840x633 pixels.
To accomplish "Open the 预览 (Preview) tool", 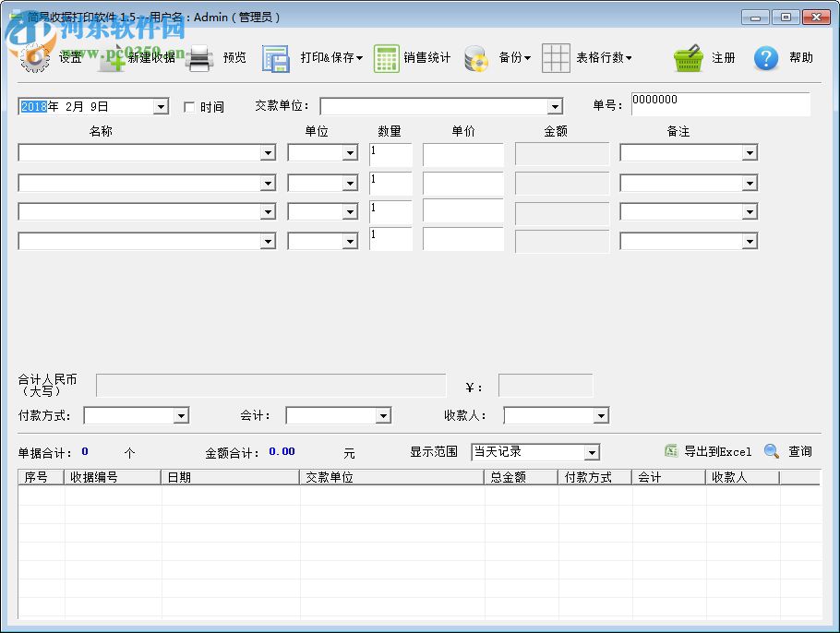I will coord(217,57).
